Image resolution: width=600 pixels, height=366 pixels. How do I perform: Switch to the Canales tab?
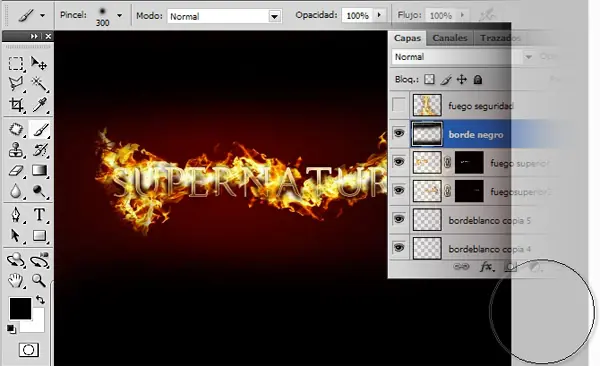click(450, 38)
